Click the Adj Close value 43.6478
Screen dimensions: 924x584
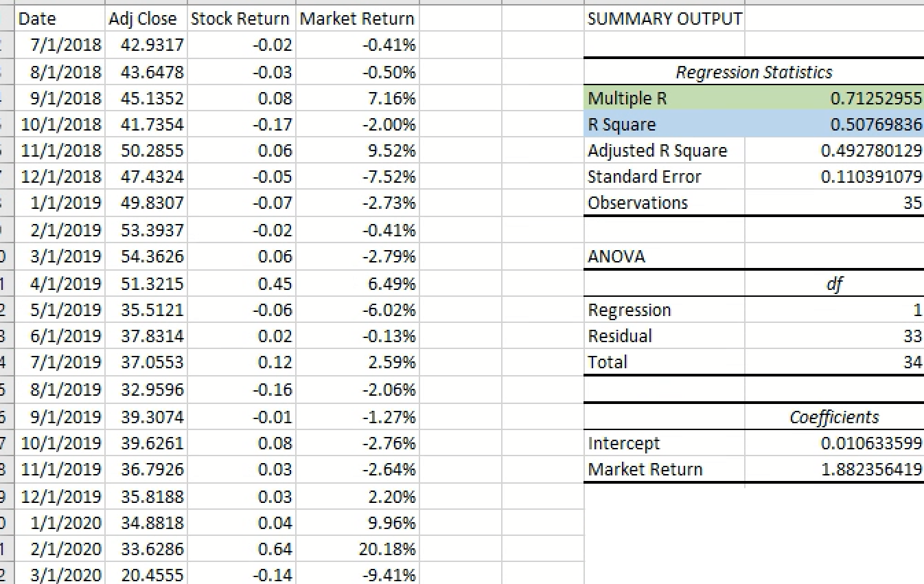146,72
